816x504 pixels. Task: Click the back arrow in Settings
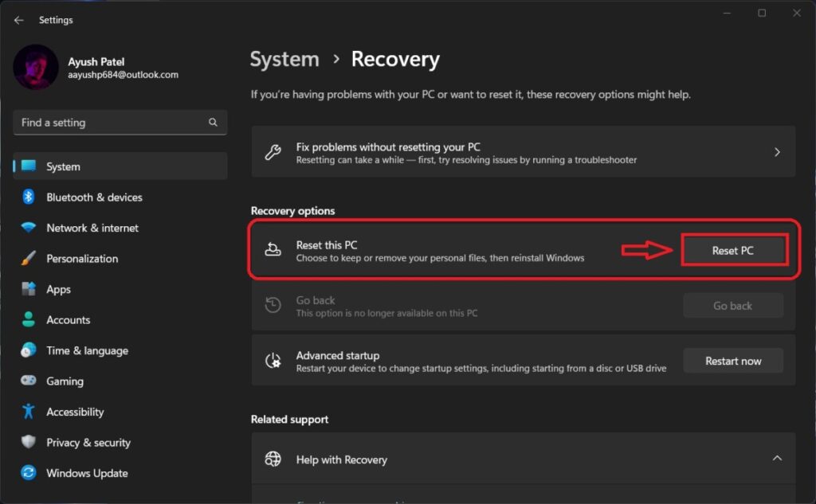18,19
